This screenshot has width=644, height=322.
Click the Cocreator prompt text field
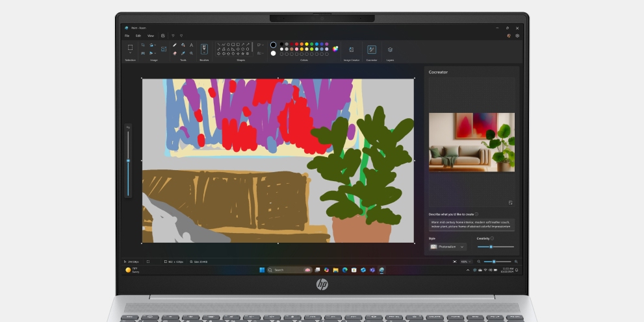click(x=472, y=225)
